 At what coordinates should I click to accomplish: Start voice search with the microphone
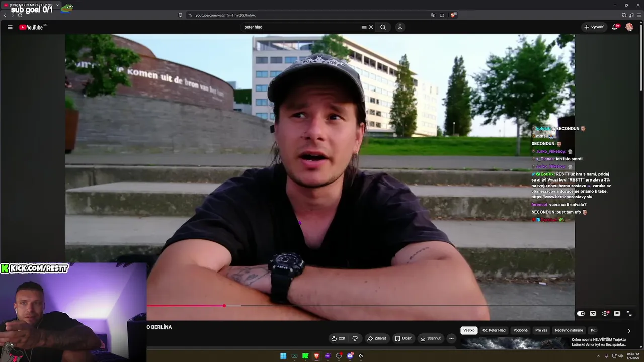click(400, 27)
